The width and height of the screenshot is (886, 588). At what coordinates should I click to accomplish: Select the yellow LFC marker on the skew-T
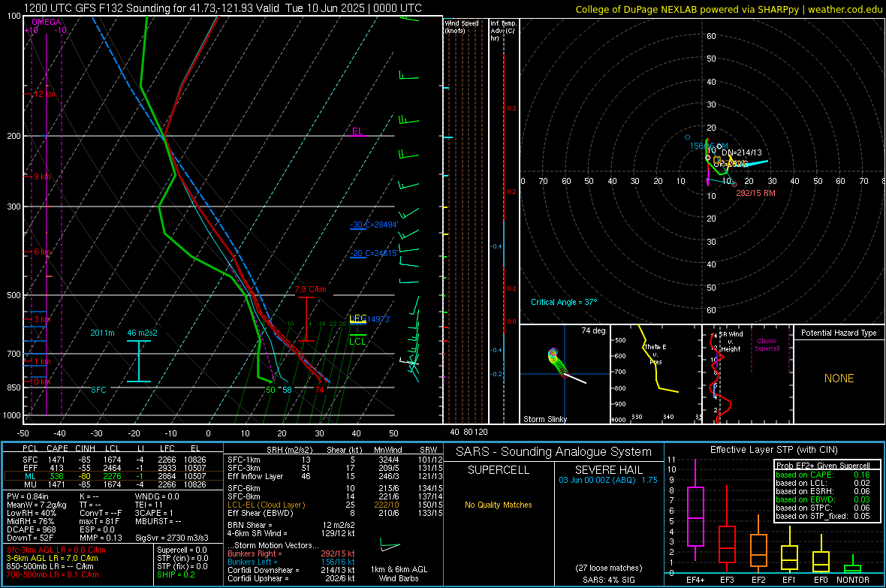coord(357,318)
